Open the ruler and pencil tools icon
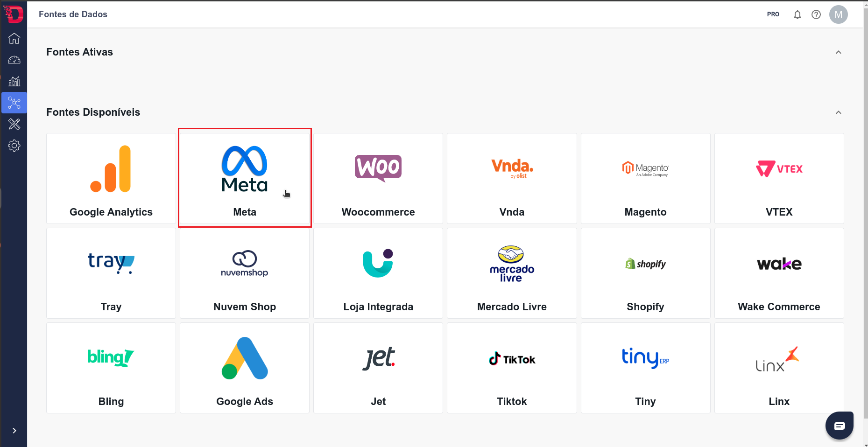 pyautogui.click(x=14, y=124)
